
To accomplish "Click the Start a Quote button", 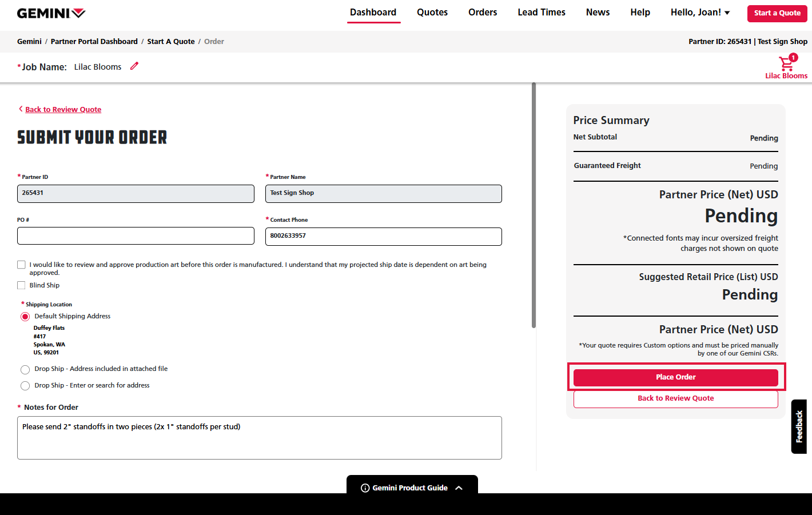I will click(x=777, y=13).
